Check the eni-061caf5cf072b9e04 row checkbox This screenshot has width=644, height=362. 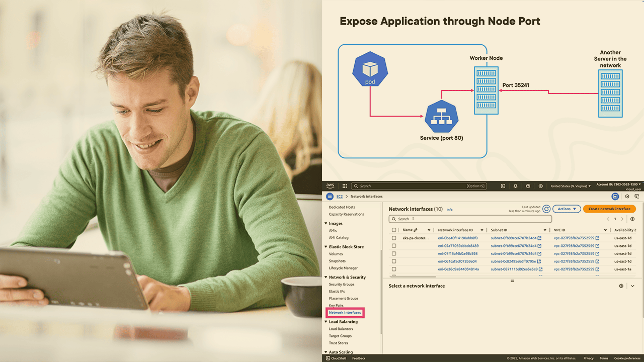click(x=394, y=261)
